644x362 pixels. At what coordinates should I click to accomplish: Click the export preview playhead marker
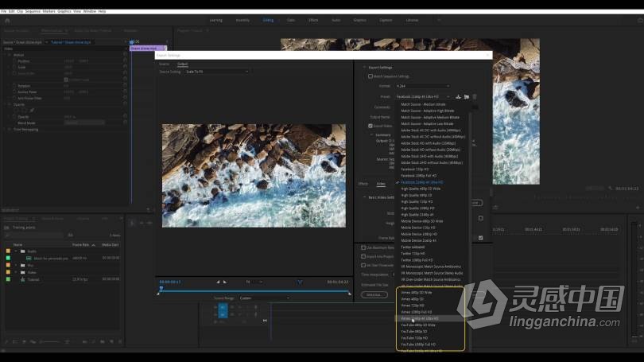point(161,289)
